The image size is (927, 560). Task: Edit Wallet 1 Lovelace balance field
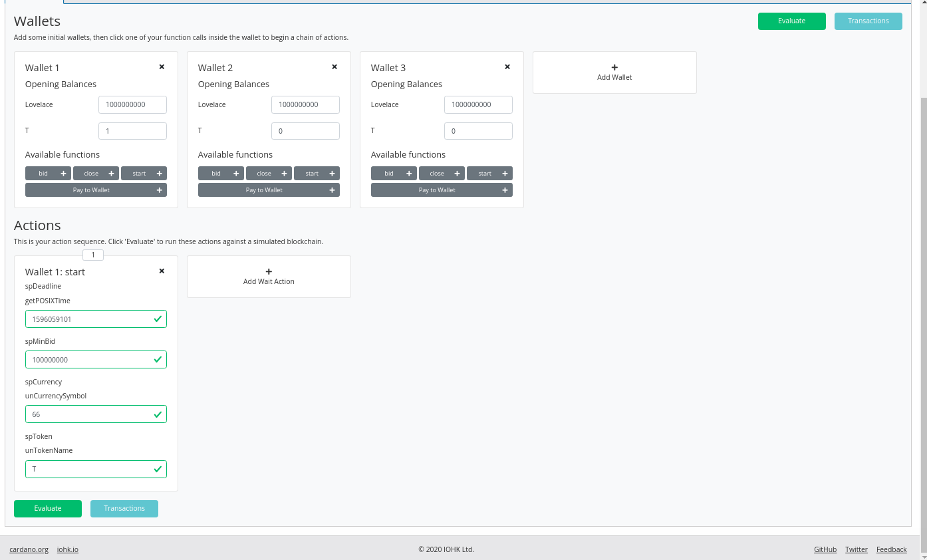[x=132, y=105]
